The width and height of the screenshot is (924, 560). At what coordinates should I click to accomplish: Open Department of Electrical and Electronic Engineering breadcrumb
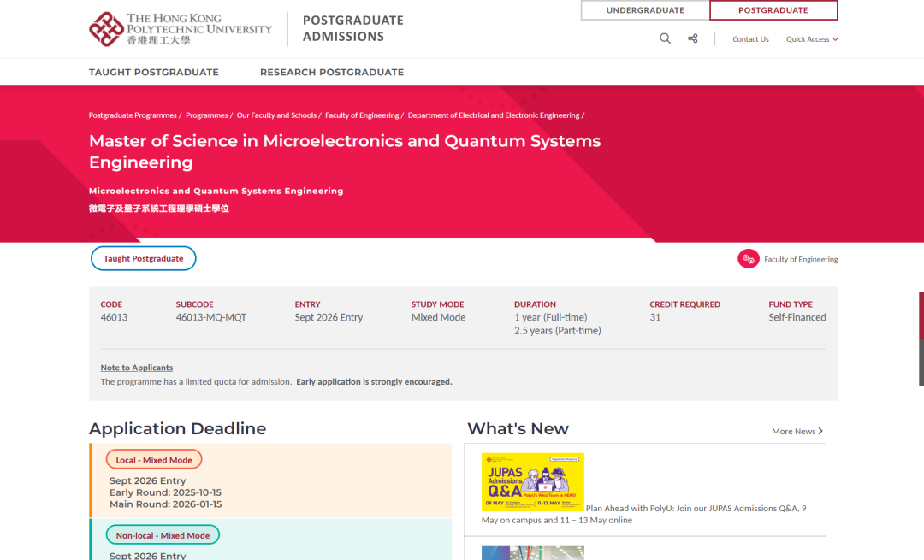coord(494,115)
